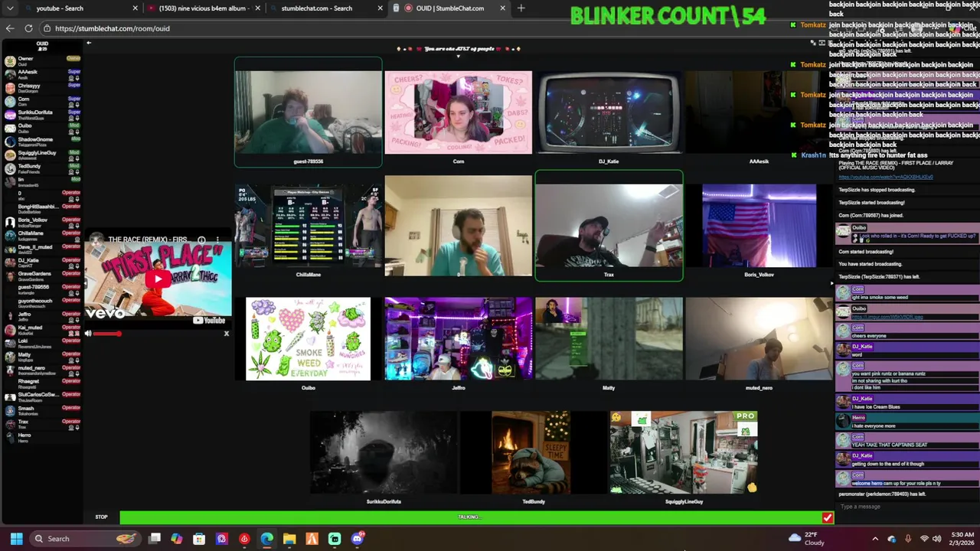Viewport: 980px width, 551px height.
Task: Select Jeffro's webcam tile
Action: (458, 339)
